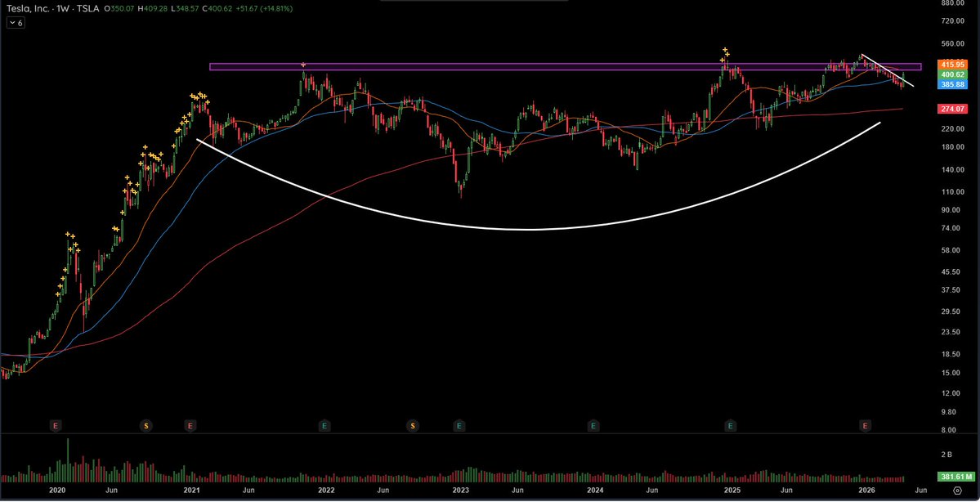
Task: Click red earnings marker above 2021 label
Action: coord(190,426)
